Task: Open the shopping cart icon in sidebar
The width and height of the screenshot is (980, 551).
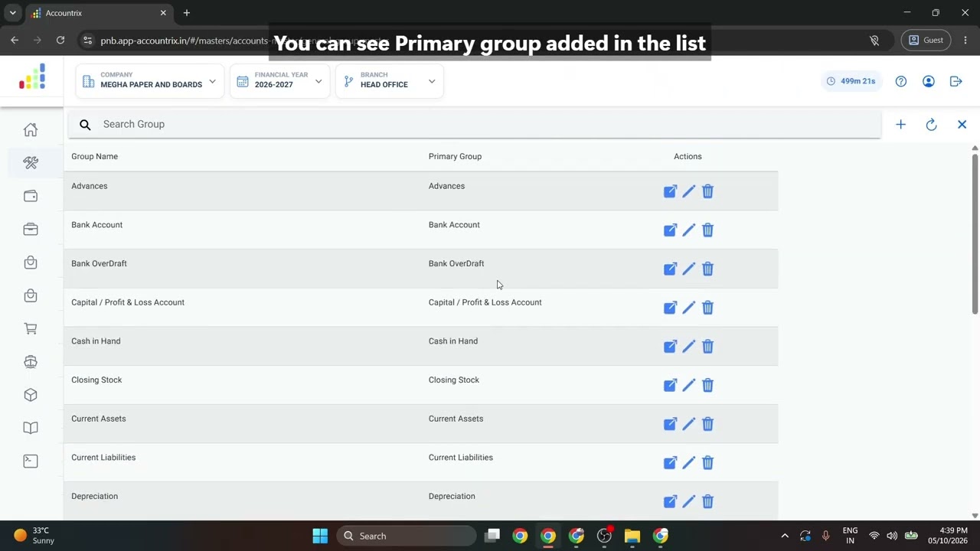Action: pos(31,329)
